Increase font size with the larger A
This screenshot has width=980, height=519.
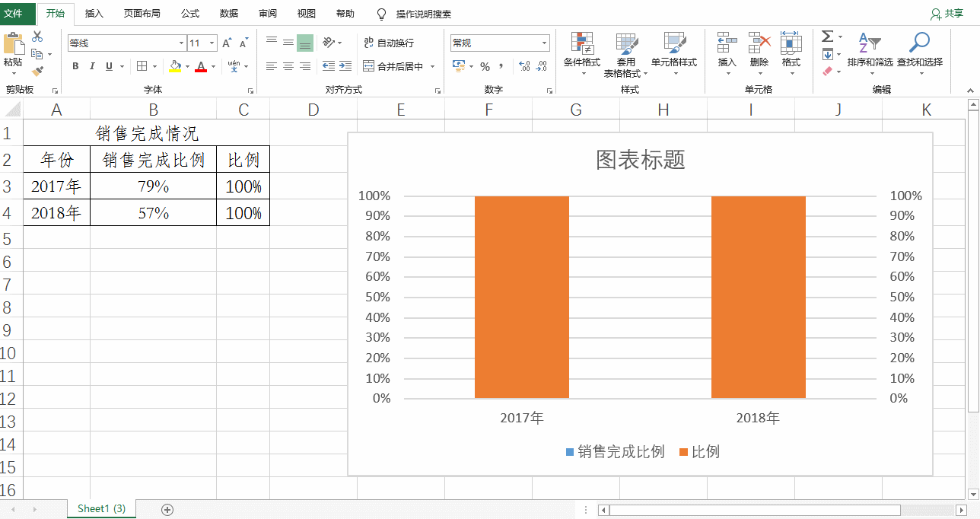tap(228, 43)
